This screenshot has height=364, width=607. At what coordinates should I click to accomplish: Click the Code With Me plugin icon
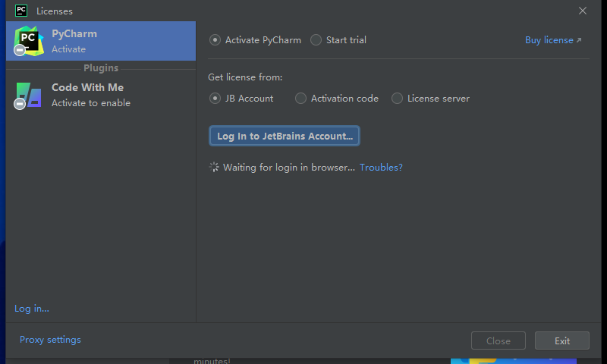28,95
